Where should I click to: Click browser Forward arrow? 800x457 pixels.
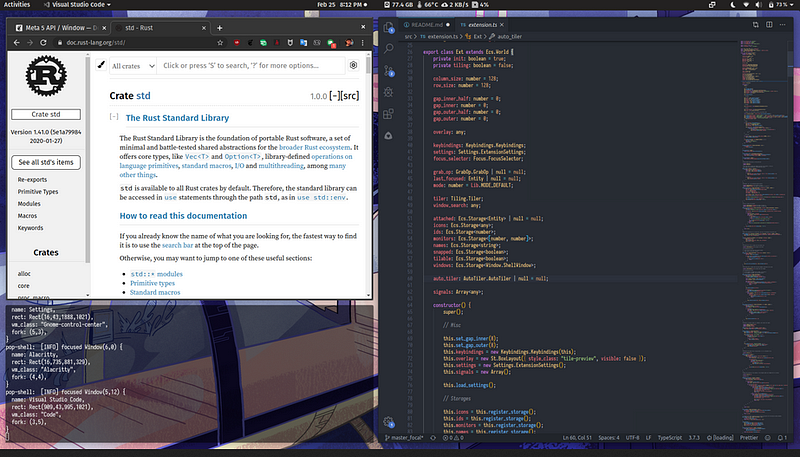[30, 43]
